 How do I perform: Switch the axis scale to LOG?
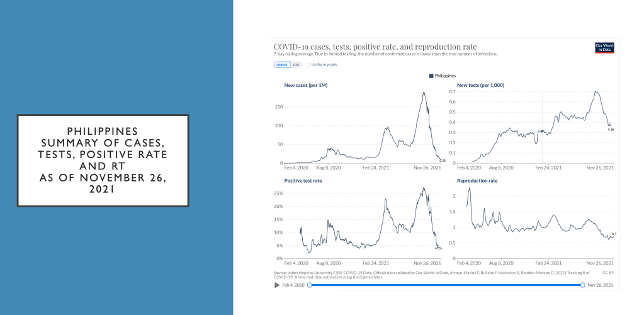pos(296,64)
